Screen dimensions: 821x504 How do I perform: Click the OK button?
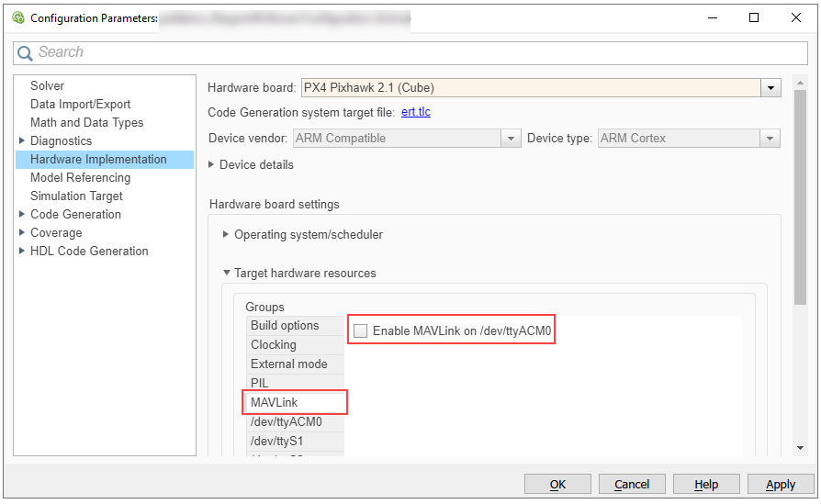click(557, 484)
